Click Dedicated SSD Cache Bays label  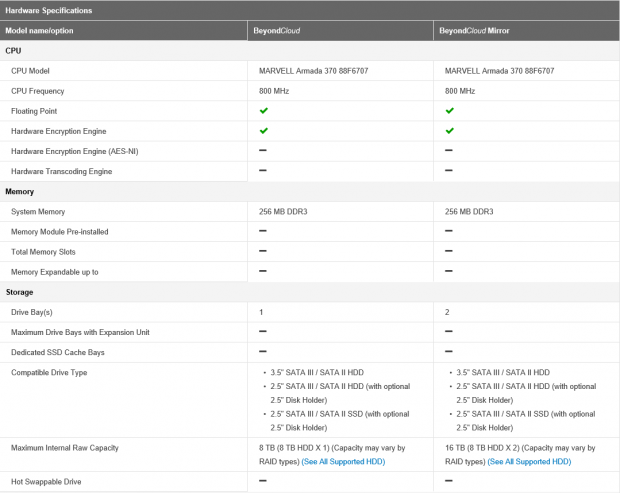pos(58,352)
